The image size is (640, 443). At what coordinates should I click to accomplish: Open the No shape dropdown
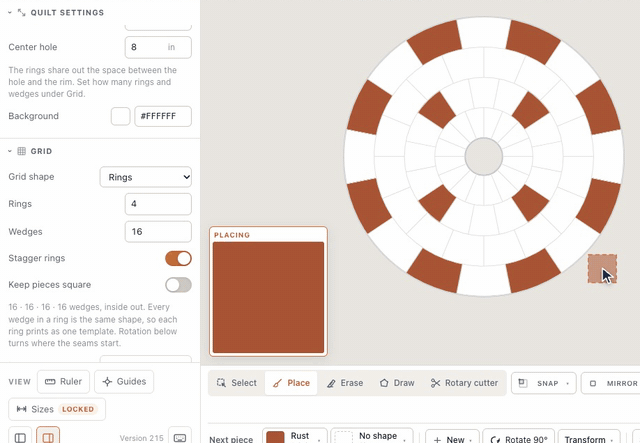(371, 437)
